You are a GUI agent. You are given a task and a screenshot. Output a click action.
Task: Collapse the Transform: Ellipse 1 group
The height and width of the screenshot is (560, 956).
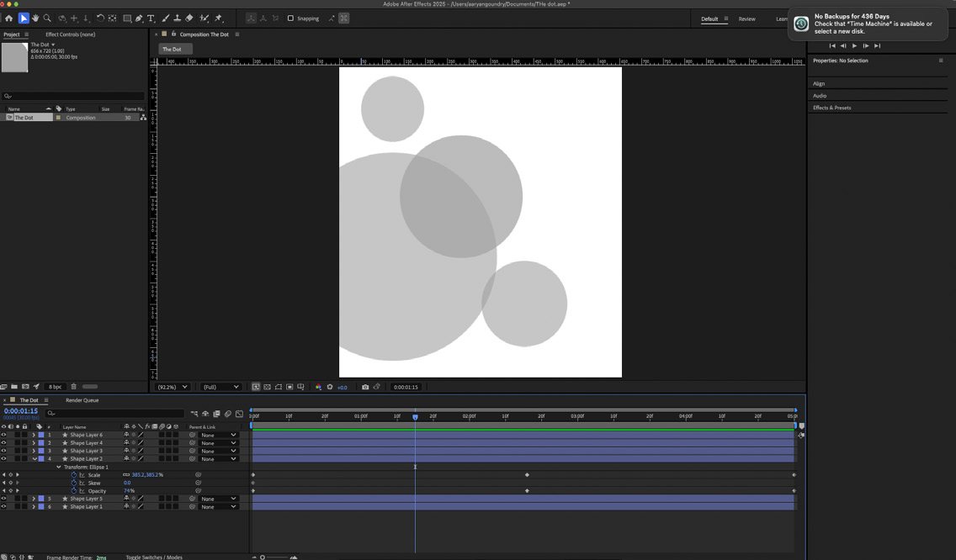point(59,468)
